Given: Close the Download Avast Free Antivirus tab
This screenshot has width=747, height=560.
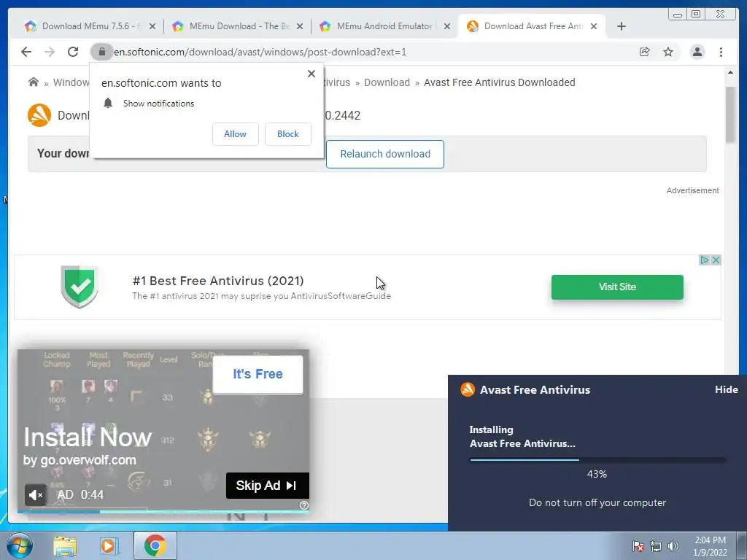Looking at the screenshot, I should pos(594,26).
